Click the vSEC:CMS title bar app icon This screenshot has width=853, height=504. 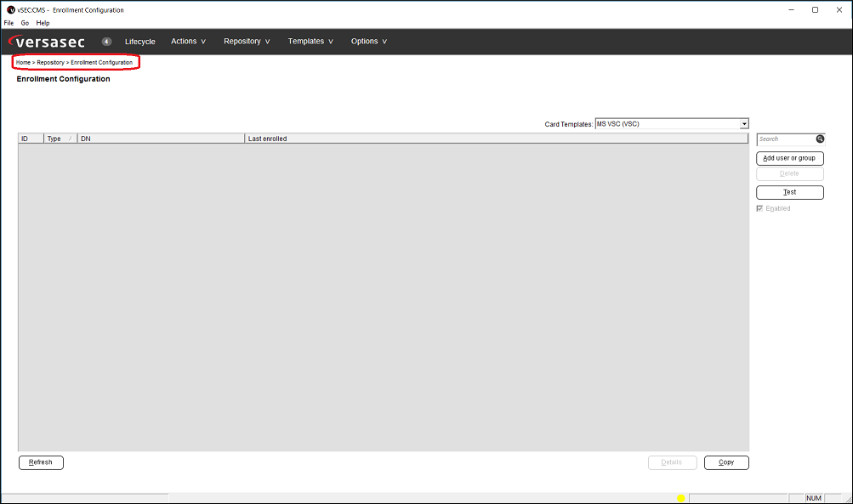10,10
